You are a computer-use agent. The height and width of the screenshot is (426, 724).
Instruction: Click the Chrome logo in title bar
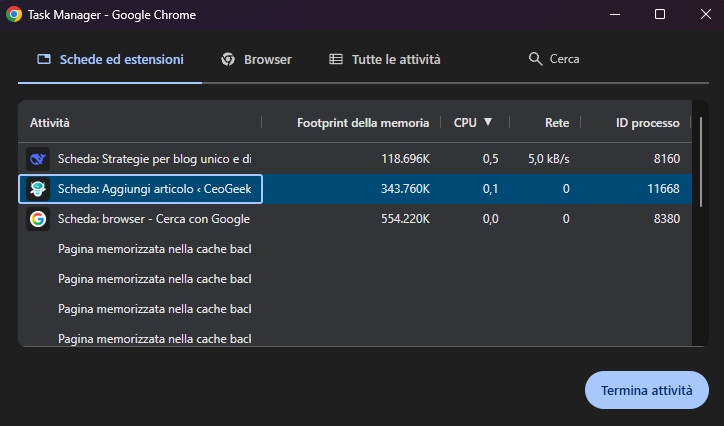pyautogui.click(x=14, y=14)
